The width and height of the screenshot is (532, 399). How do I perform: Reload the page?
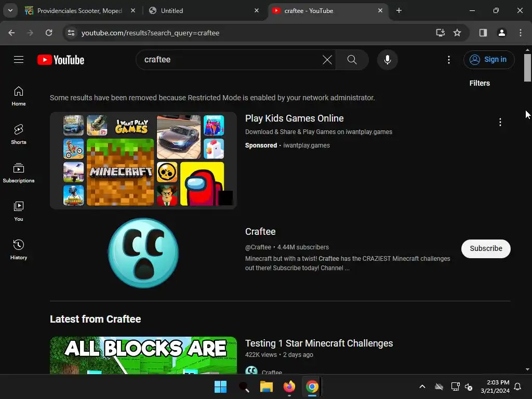point(49,33)
